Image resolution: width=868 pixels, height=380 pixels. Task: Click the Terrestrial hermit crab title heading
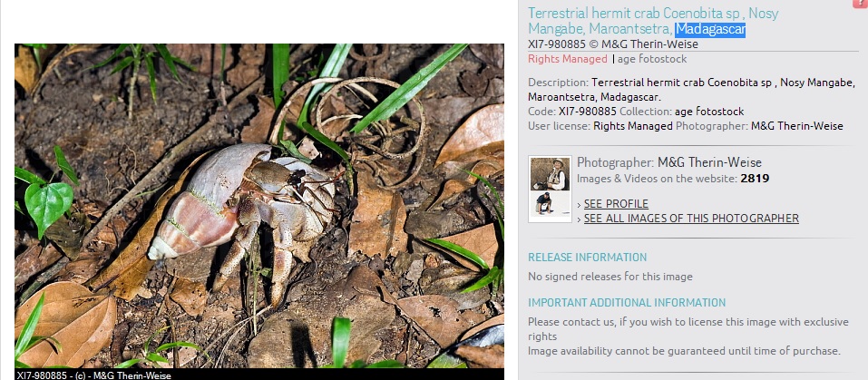tap(653, 21)
